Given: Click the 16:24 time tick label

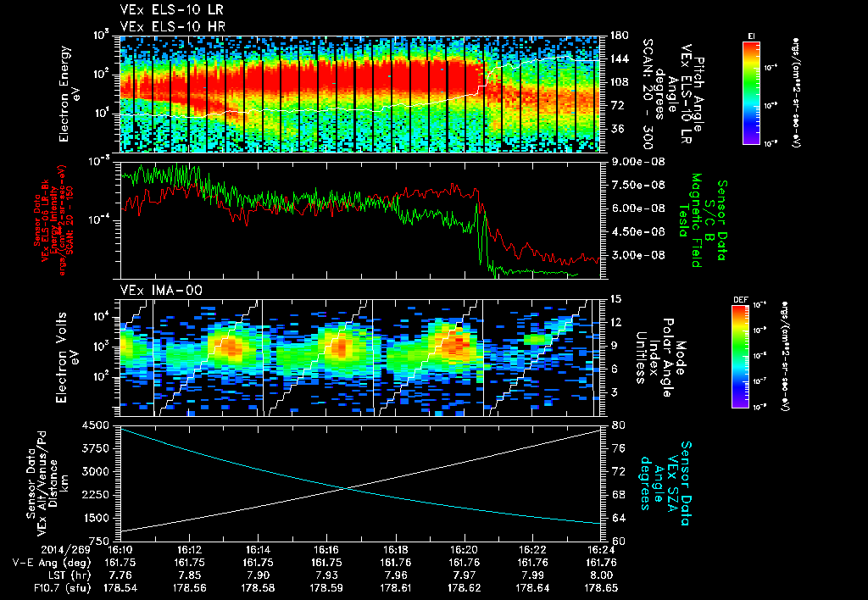Looking at the screenshot, I should tap(601, 550).
